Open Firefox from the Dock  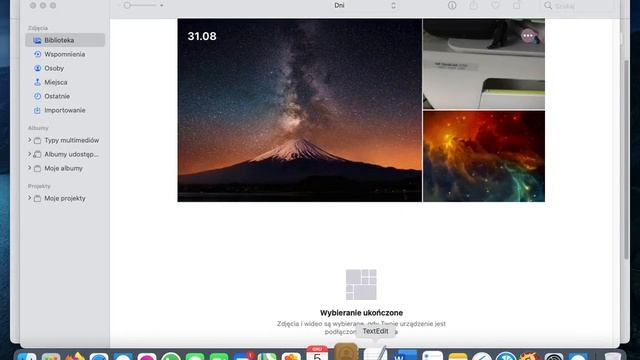pos(75,356)
